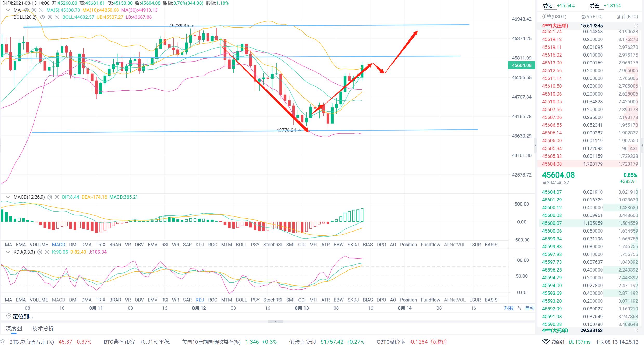The height and width of the screenshot is (346, 644).
Task: Open MACD(12,26,9) settings icon
Action: coord(50,197)
